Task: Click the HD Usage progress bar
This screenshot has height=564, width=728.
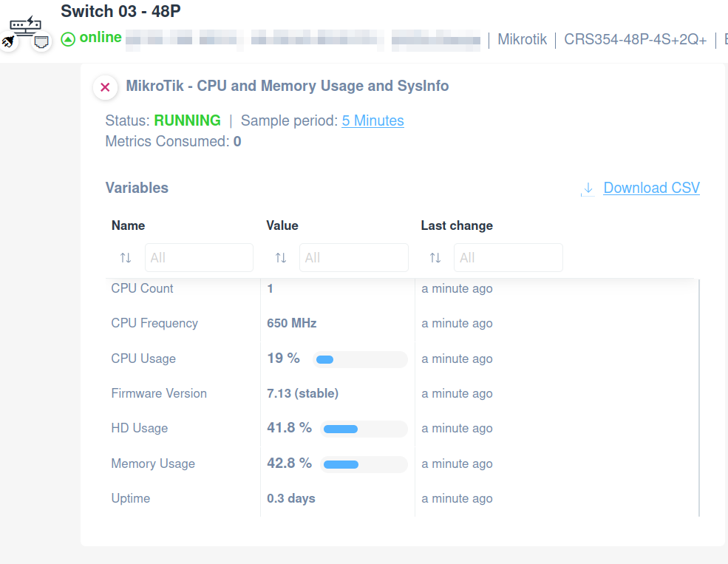Action: point(364,429)
